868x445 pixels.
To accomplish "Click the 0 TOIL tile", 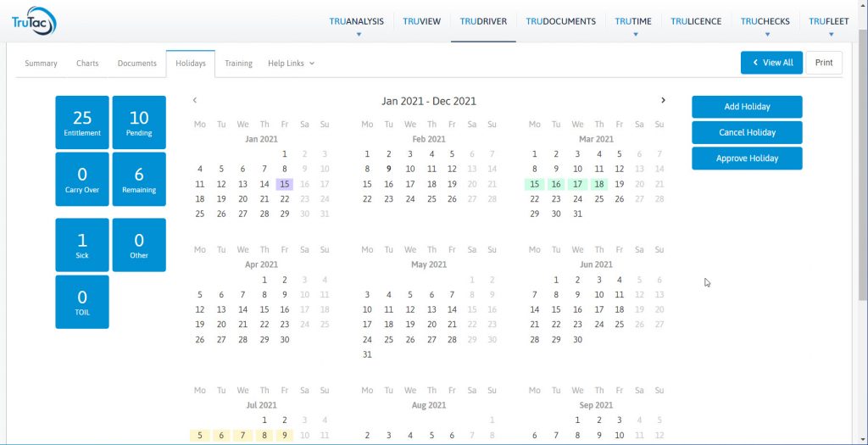I will 82,302.
